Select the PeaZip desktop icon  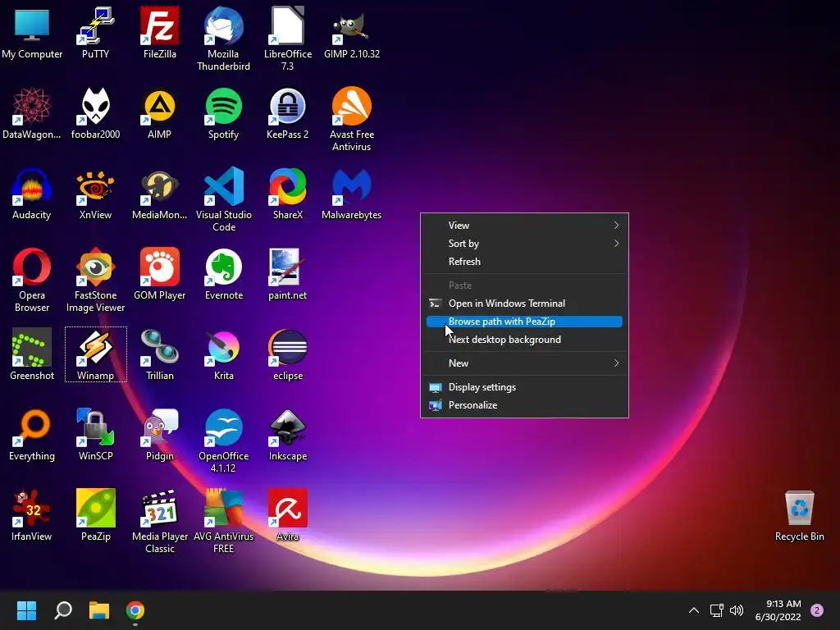click(95, 515)
